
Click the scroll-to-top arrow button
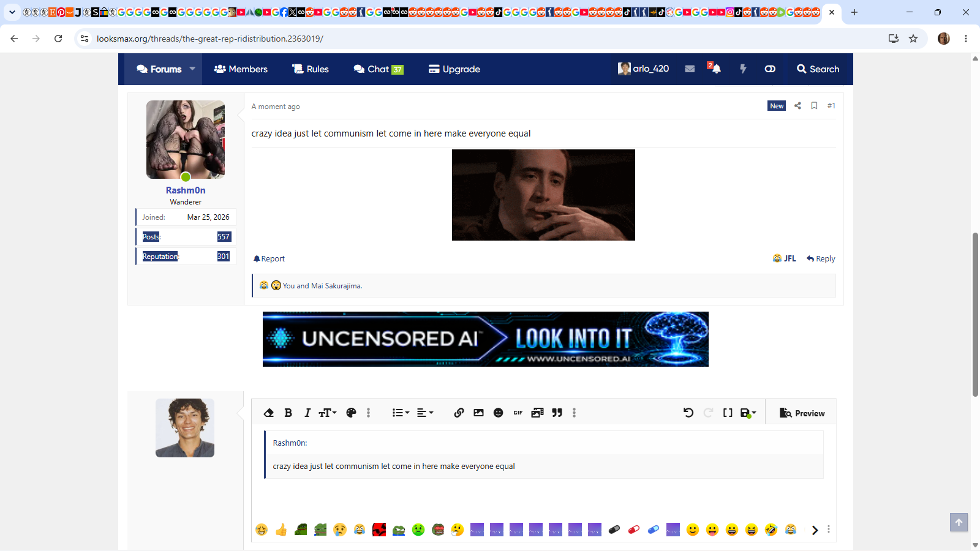point(959,522)
